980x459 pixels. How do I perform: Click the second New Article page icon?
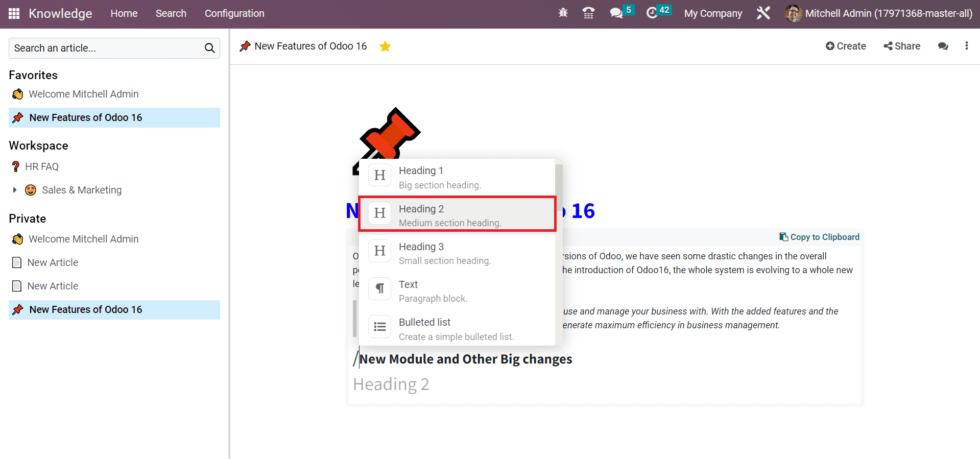(x=17, y=286)
